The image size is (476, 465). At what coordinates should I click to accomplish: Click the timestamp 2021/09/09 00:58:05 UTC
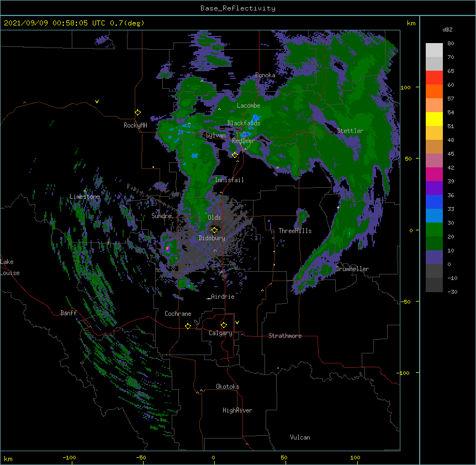(x=55, y=23)
